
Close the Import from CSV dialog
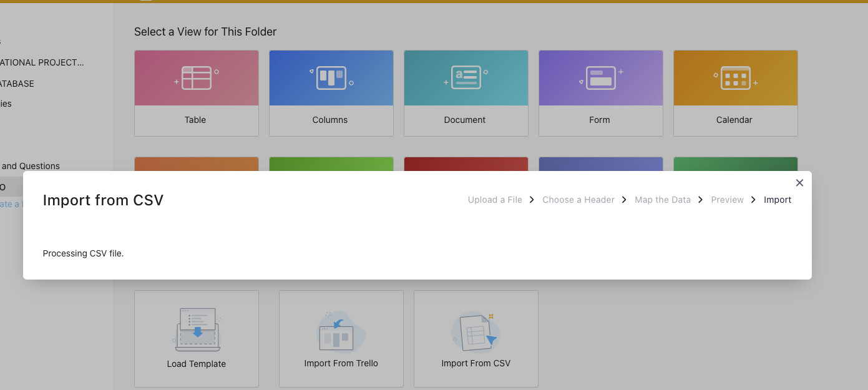799,183
